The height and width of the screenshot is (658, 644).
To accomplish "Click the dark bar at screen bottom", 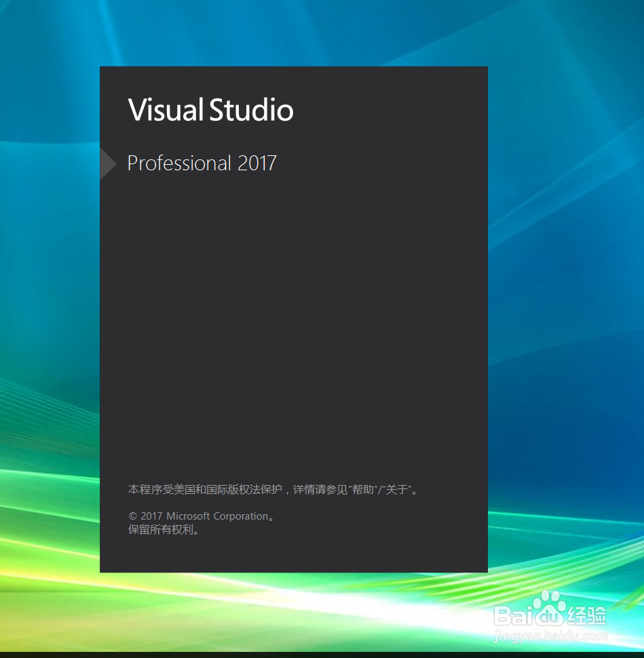I will click(322, 653).
